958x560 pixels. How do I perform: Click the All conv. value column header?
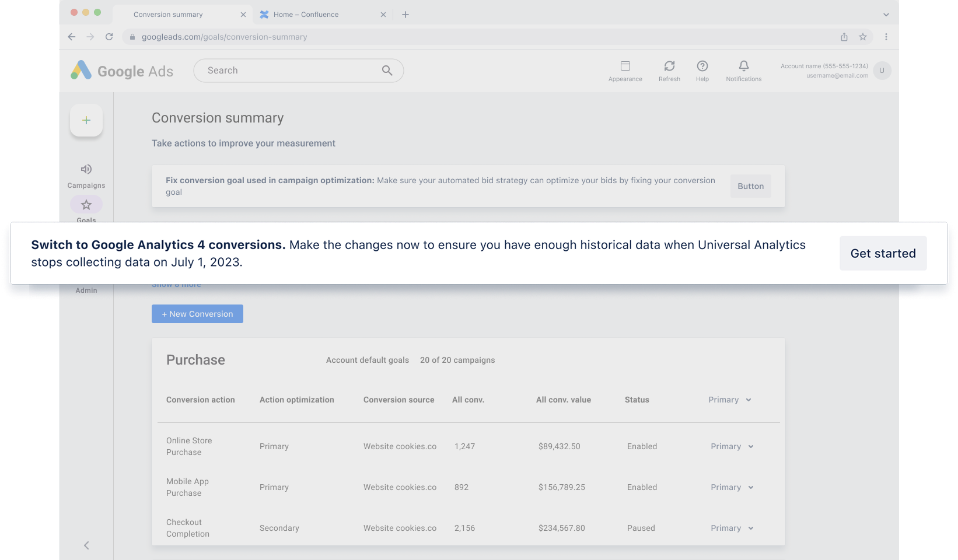564,400
